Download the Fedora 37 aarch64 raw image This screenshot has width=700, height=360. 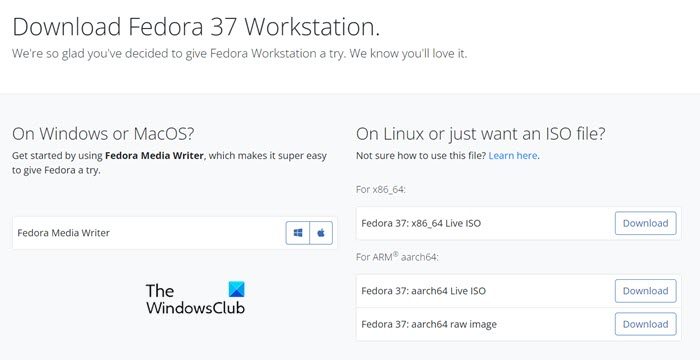click(x=646, y=324)
